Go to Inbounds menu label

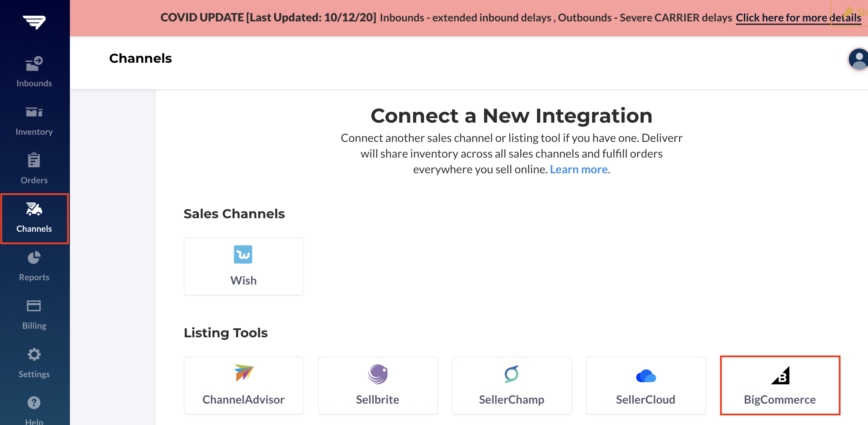click(x=34, y=83)
